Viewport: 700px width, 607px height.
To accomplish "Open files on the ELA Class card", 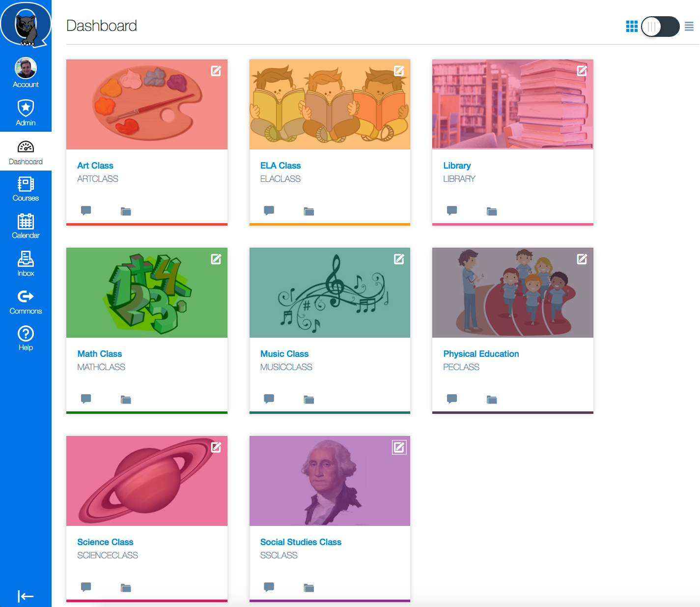I will pos(308,211).
